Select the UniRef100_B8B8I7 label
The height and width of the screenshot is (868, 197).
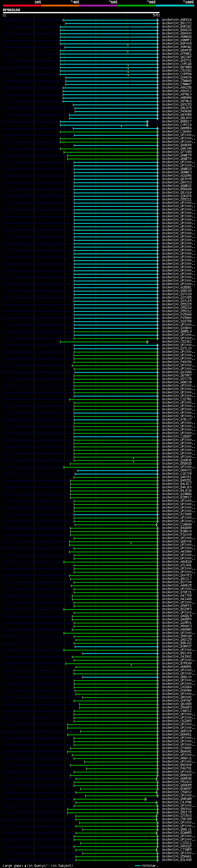point(176,121)
